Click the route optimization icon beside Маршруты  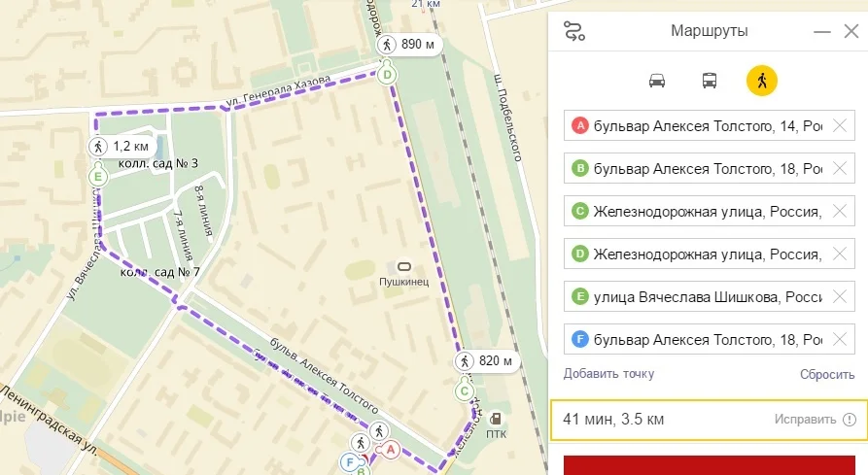[x=574, y=32]
